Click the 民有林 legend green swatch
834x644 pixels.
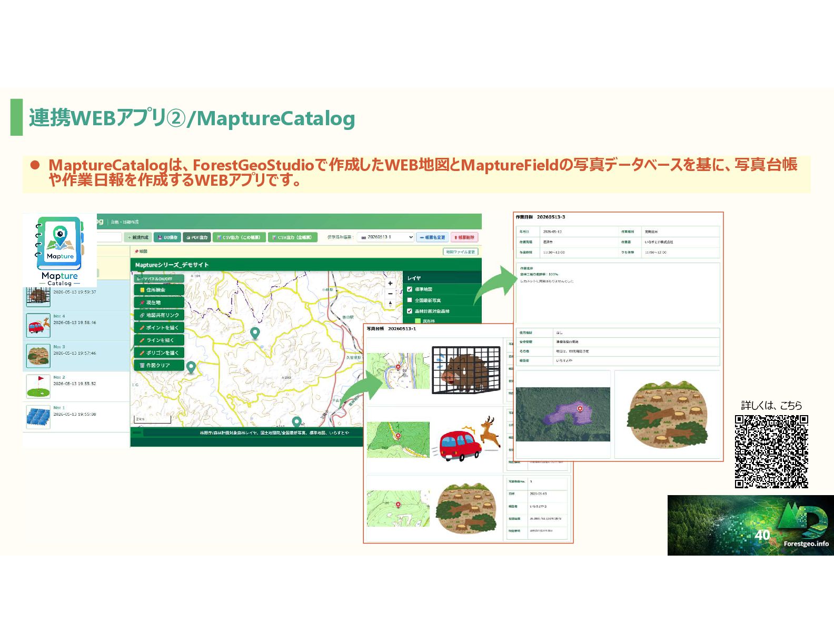[418, 321]
